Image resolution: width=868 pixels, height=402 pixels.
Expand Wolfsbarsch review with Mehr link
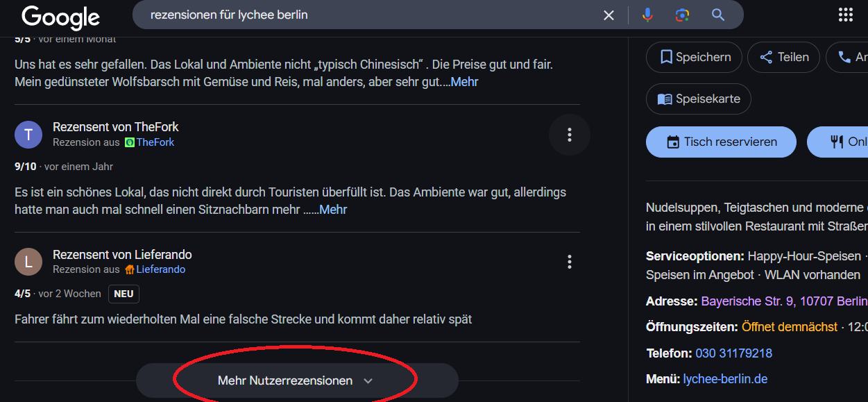tap(464, 82)
